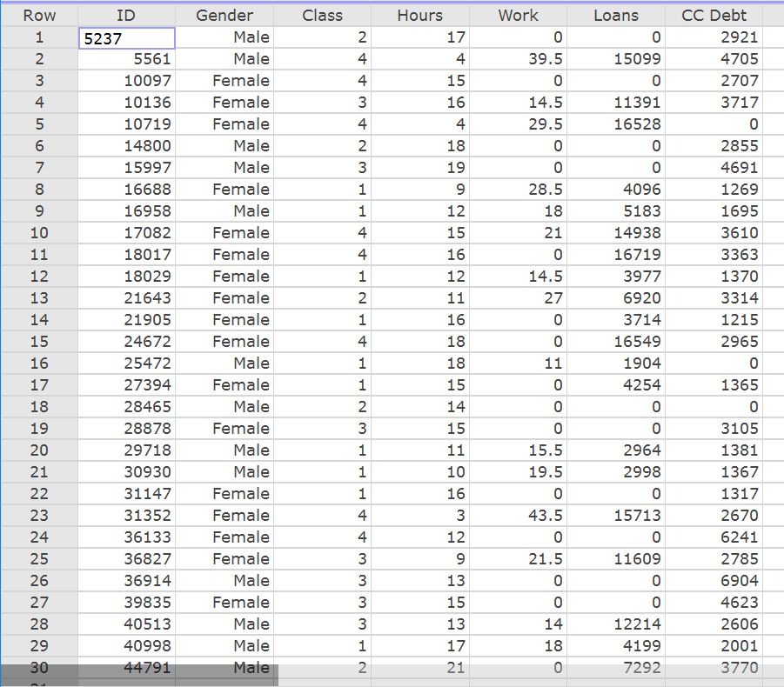Select row number 10
The height and width of the screenshot is (687, 784).
coord(38,233)
